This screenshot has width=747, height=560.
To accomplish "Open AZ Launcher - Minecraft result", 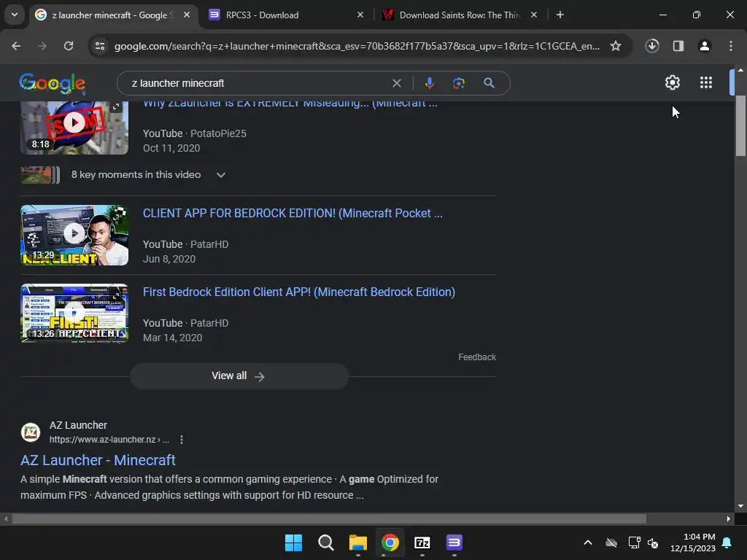I will [98, 461].
